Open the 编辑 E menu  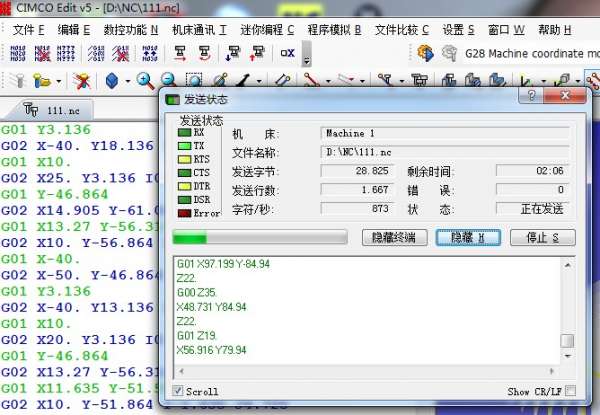pyautogui.click(x=74, y=30)
